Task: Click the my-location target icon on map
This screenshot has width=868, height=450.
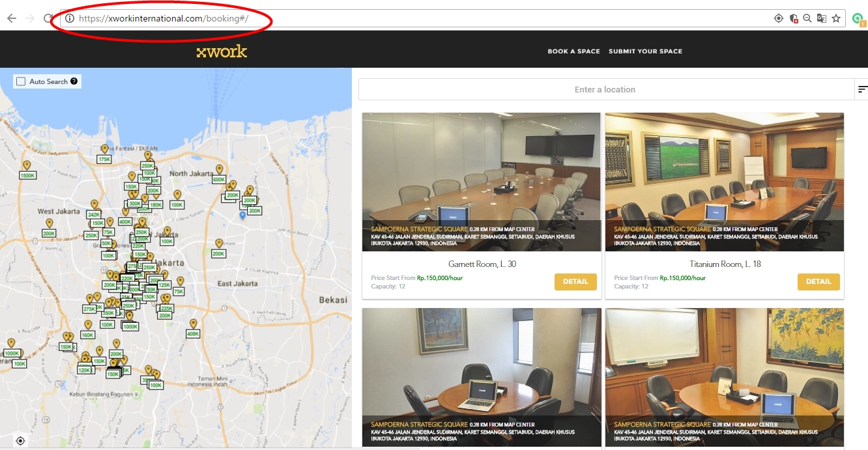Action: (20, 441)
